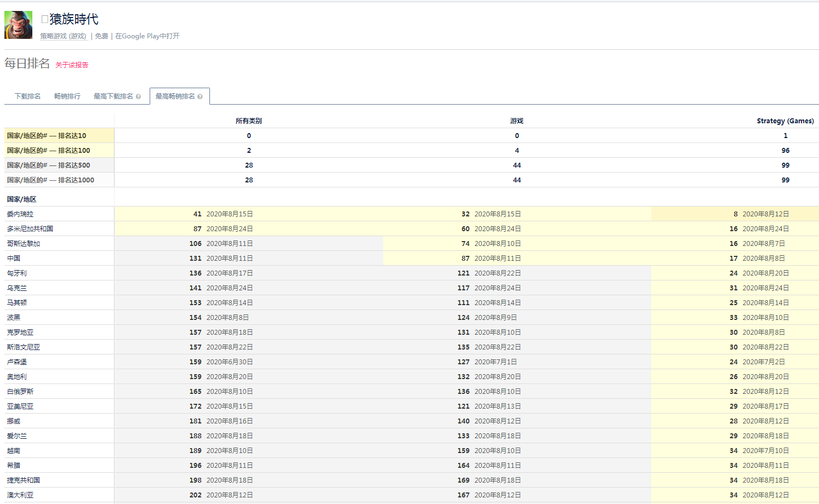
Task: Select 多米尼加共和国 in the country list
Action: click(x=30, y=229)
